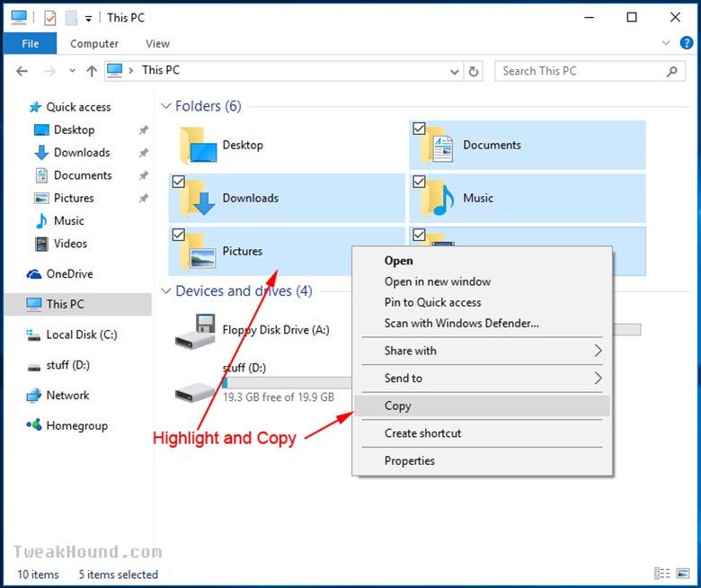The height and width of the screenshot is (588, 701).
Task: Click the pin icon beside sidebar Pictures
Action: coord(143,198)
